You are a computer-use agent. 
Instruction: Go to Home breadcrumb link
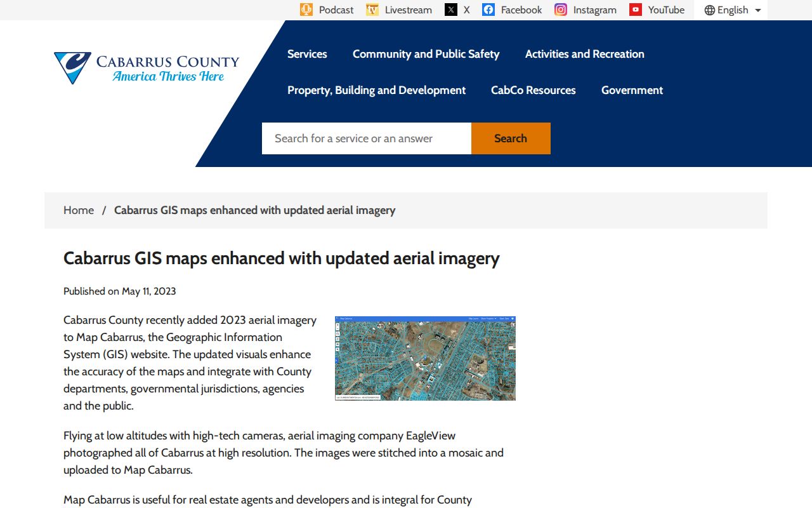[x=79, y=210]
